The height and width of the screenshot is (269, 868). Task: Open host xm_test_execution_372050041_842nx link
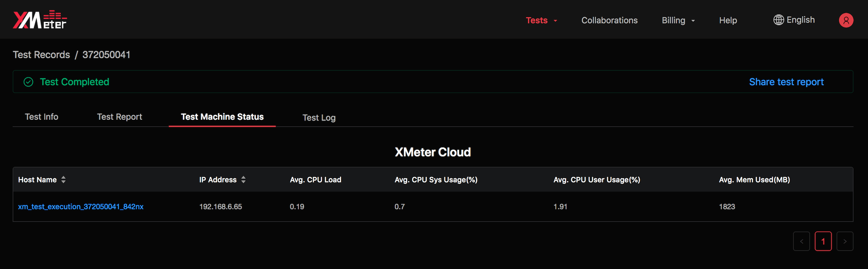[x=81, y=207]
